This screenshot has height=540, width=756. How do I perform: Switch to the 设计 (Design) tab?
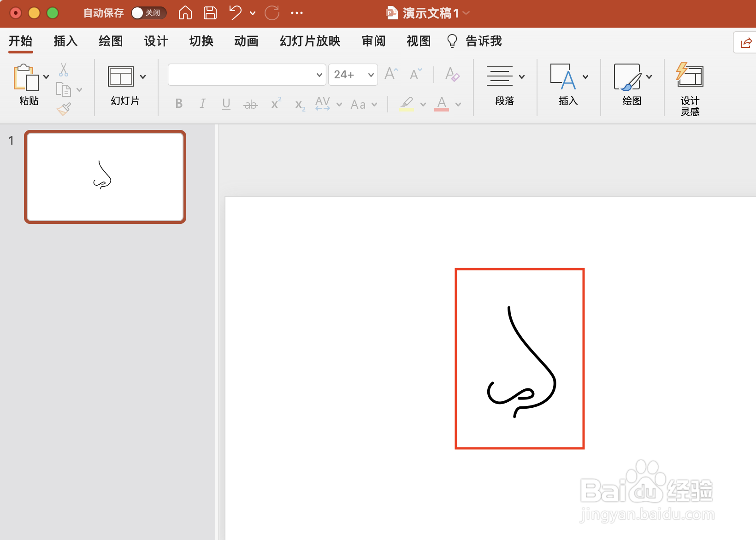click(x=156, y=41)
